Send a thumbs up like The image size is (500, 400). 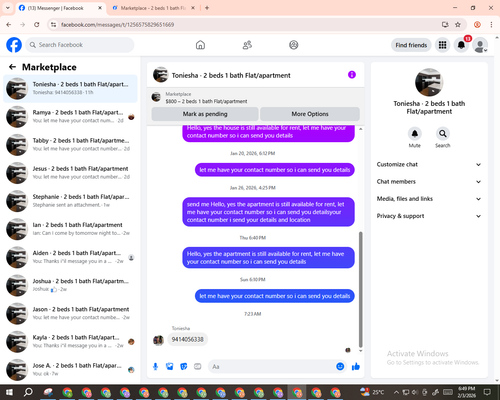tap(356, 367)
